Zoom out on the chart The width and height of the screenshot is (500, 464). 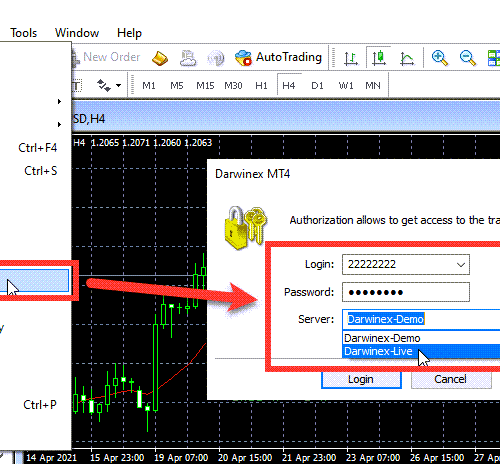pyautogui.click(x=468, y=58)
